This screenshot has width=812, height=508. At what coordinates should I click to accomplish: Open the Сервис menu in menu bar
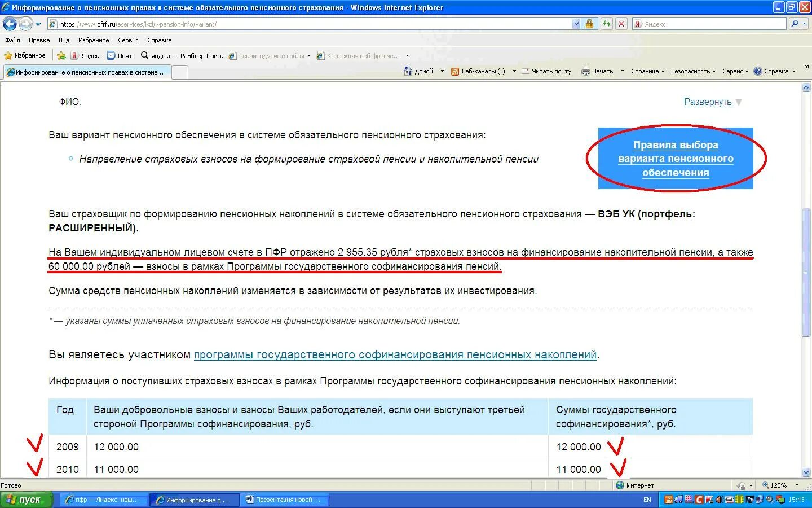tap(128, 40)
